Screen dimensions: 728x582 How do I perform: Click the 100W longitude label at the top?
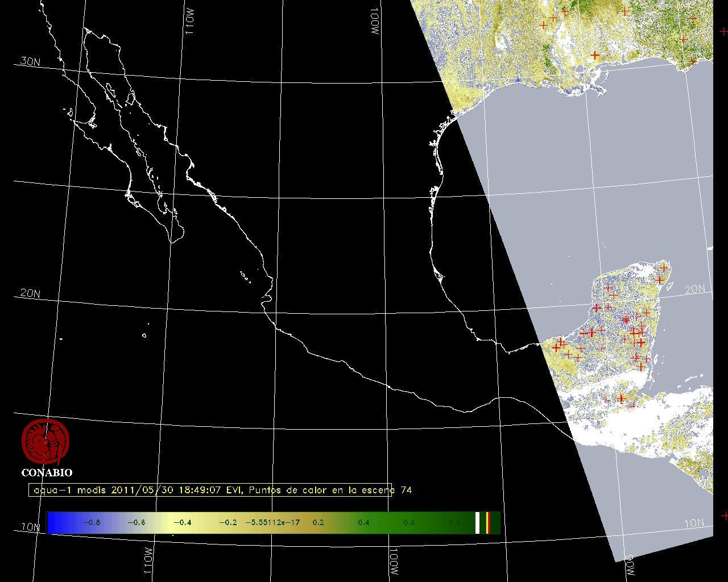click(x=374, y=22)
